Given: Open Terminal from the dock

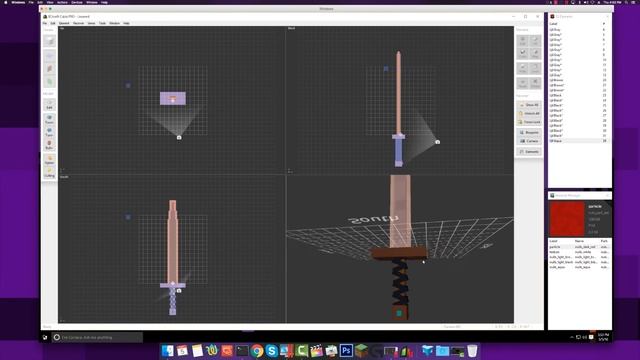Looking at the screenshot, I should click(x=242, y=351).
